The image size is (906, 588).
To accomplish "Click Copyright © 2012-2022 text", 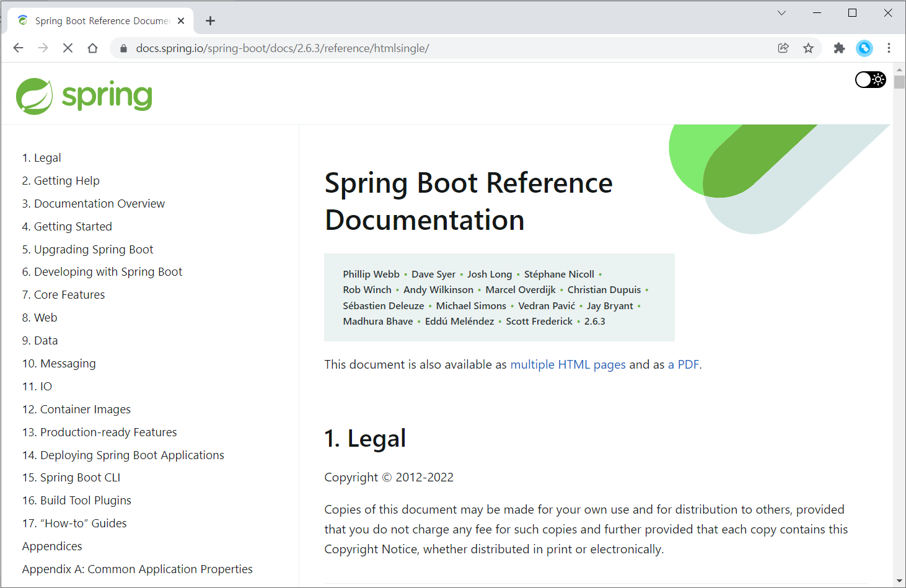I will coord(389,478).
